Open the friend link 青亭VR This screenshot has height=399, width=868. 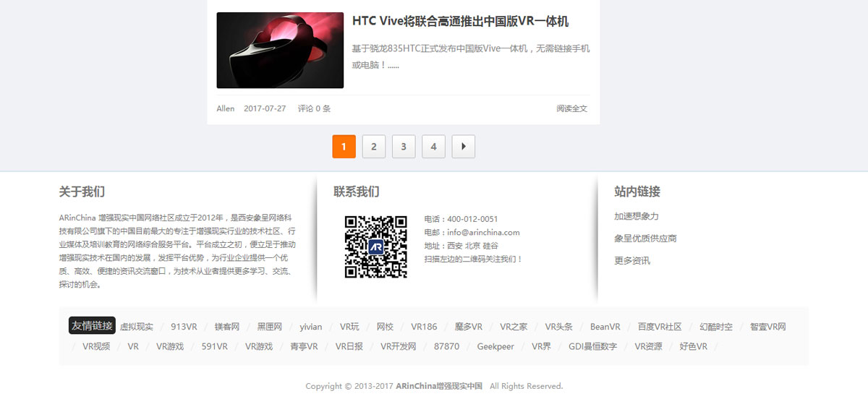(304, 346)
